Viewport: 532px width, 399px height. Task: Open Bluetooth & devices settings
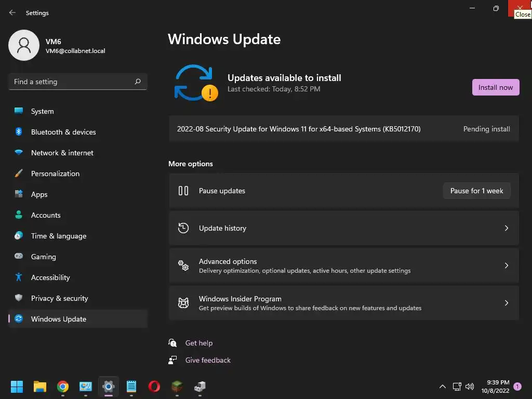pos(78,132)
